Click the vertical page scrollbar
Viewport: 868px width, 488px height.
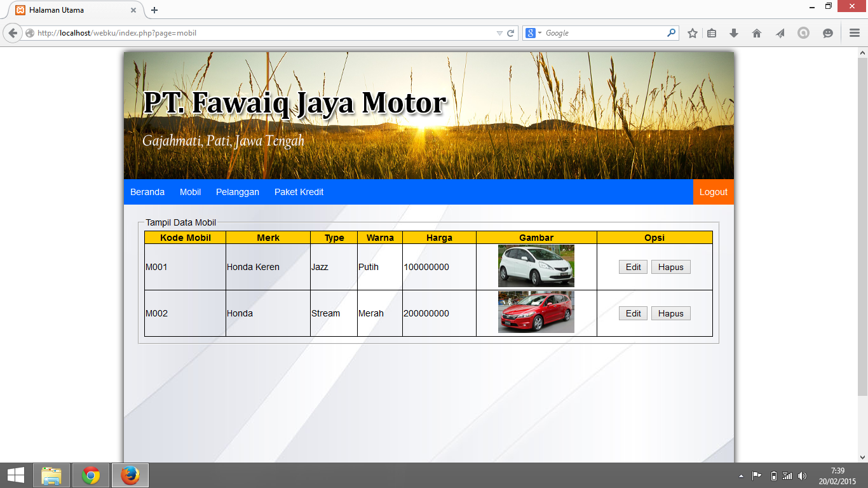pyautogui.click(x=862, y=226)
